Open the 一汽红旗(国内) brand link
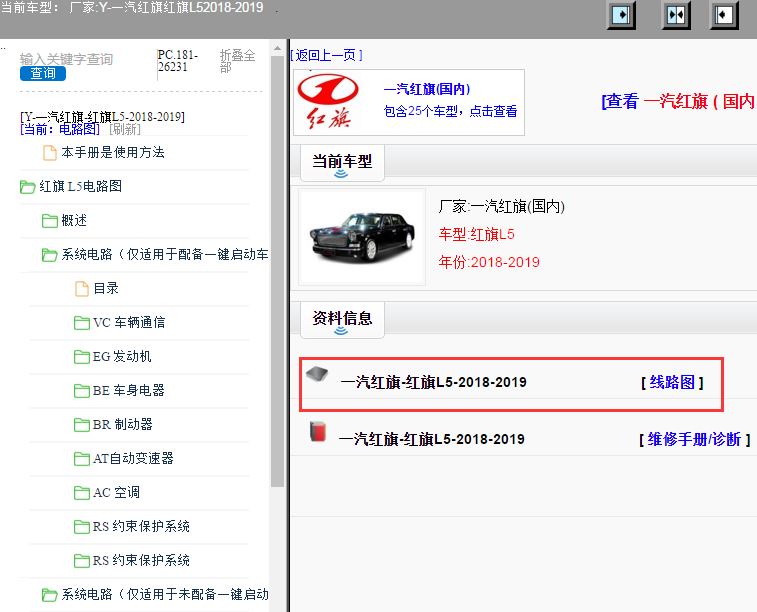The width and height of the screenshot is (757, 612). click(427, 89)
